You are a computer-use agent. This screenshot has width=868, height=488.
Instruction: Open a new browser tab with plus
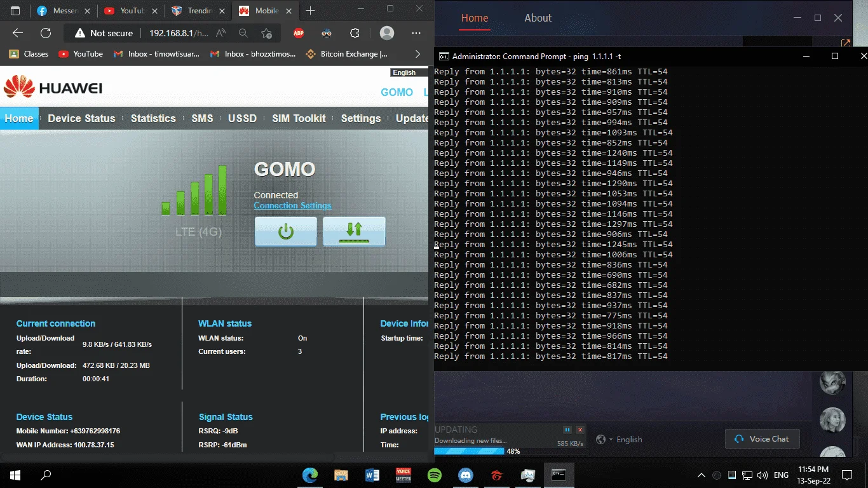coord(310,11)
